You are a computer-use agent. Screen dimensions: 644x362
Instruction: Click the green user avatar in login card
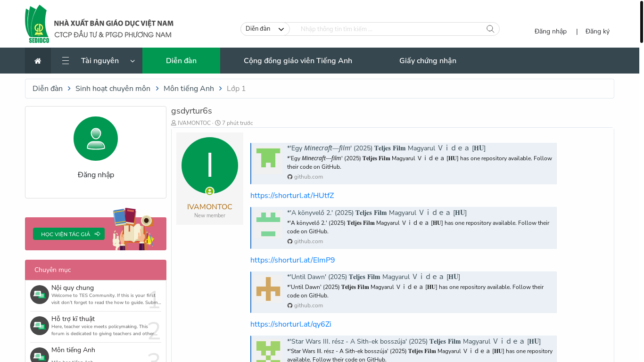[96, 139]
